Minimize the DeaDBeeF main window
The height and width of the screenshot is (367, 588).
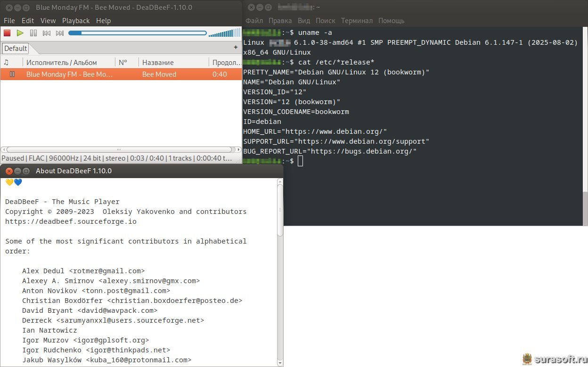18,8
